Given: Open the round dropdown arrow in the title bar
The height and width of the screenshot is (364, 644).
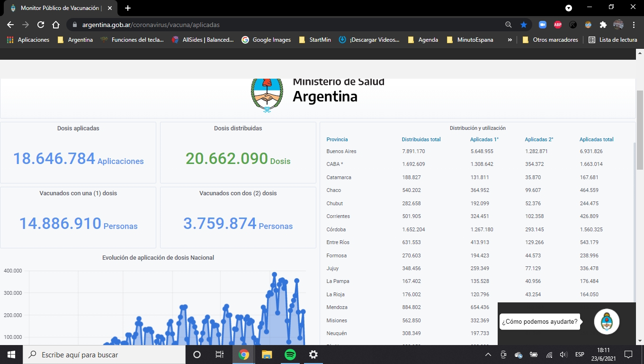Looking at the screenshot, I should (569, 8).
